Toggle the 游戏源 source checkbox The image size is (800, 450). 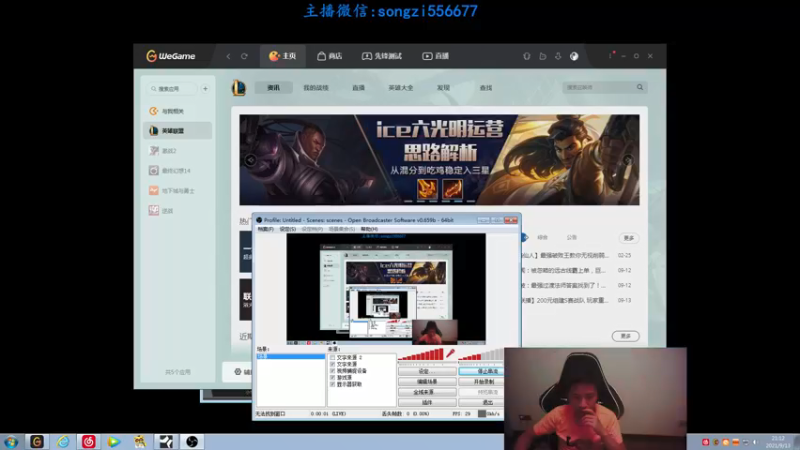pos(333,378)
